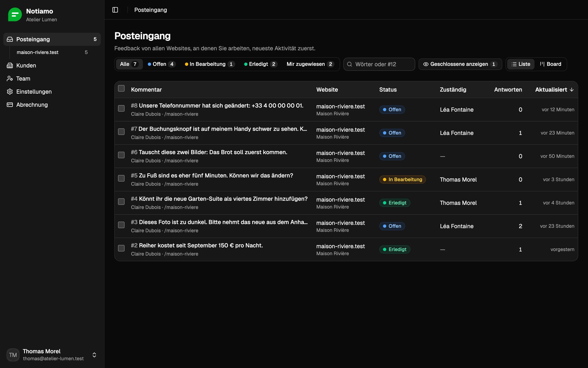Click the 'vorgestern' timestamp
The image size is (588, 368).
562,249
